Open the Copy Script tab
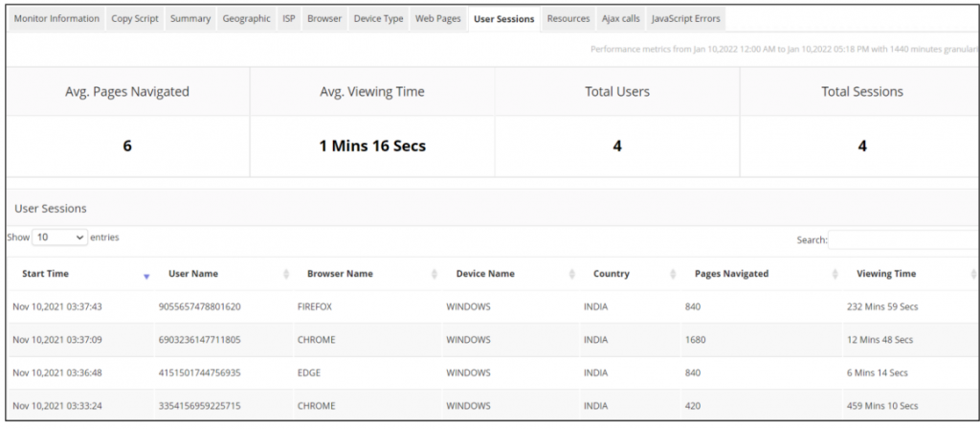This screenshot has height=429, width=980. (135, 19)
